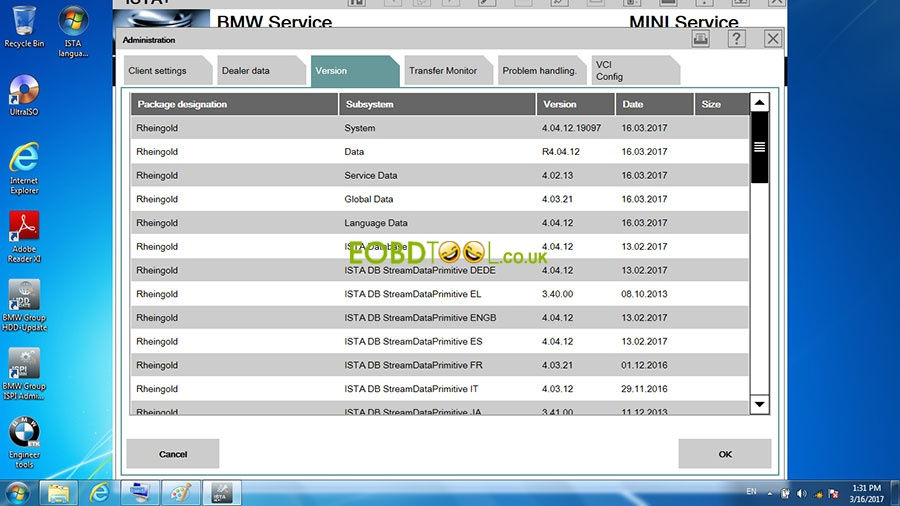Viewport: 900px width, 506px height.
Task: Select ISTA DB StreamDataPrimitive ENGB row
Action: pos(440,318)
